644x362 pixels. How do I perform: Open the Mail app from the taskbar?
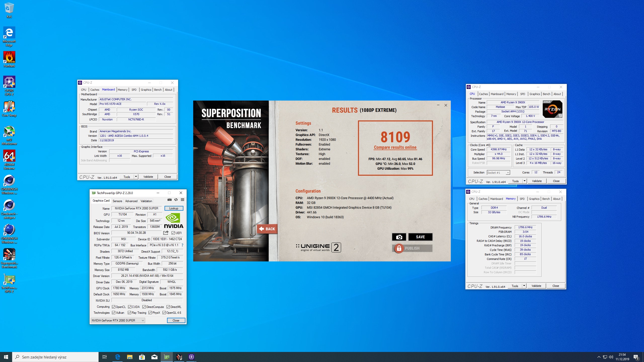[x=154, y=357]
